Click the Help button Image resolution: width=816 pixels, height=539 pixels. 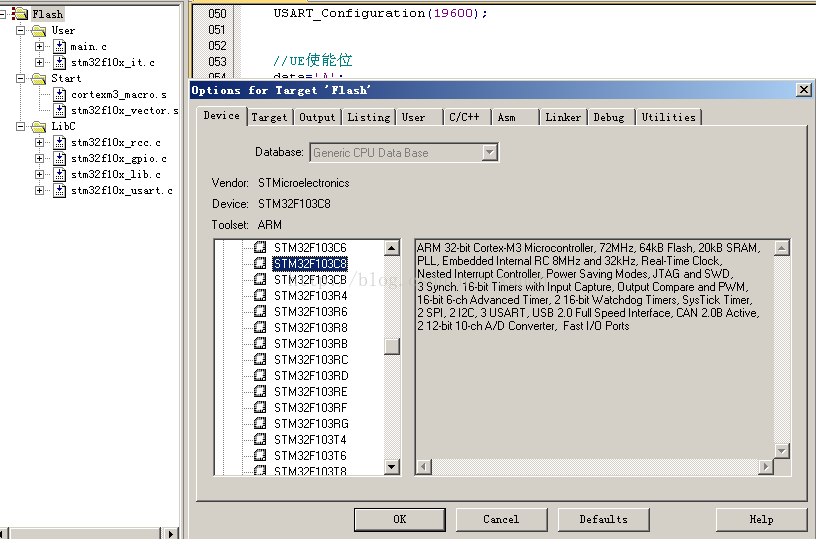tap(761, 519)
